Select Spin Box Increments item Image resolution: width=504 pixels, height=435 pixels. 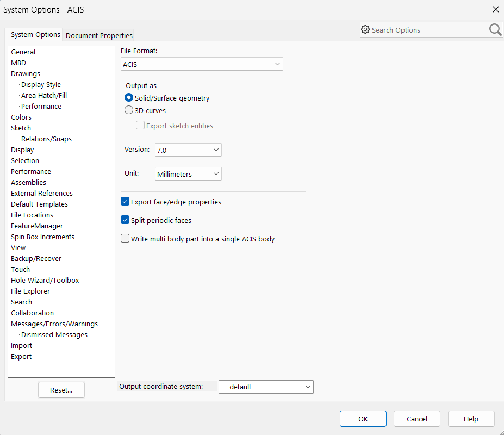43,237
